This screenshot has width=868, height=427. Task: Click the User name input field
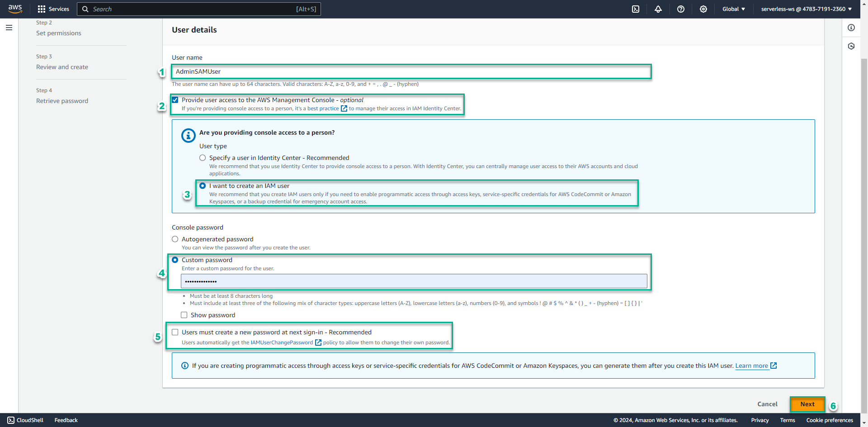(x=411, y=71)
